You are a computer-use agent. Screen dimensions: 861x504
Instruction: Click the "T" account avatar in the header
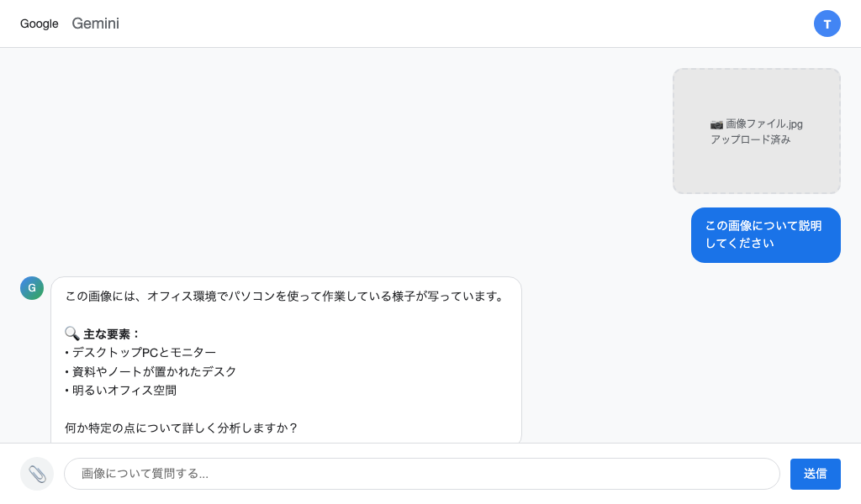827,24
